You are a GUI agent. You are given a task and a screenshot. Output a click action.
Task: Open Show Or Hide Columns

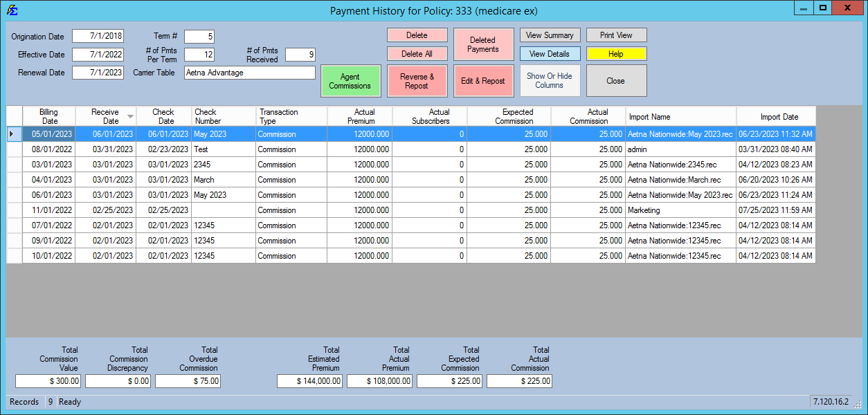pos(550,80)
